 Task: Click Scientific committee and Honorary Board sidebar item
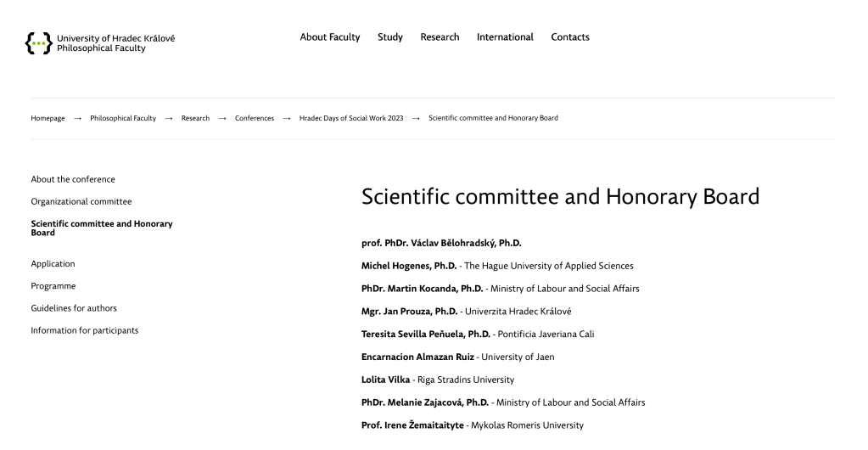[x=102, y=228]
